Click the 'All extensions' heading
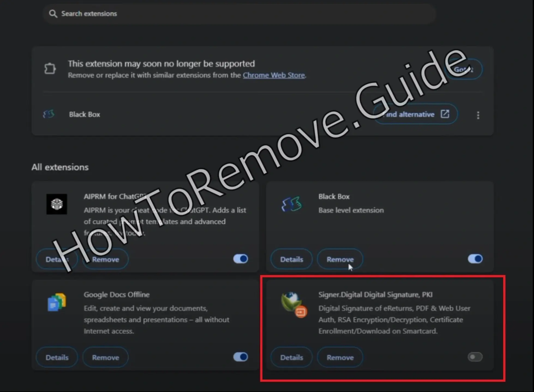This screenshot has height=392, width=534. tap(60, 167)
